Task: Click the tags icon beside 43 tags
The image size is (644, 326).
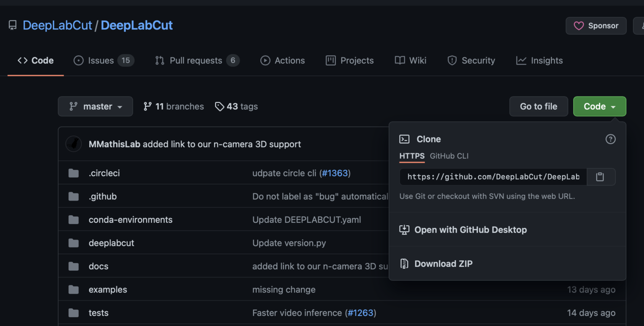Action: 220,106
